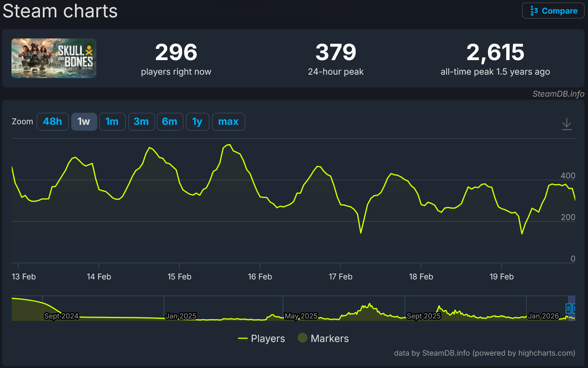Download chart data using the download arrow icon
588x368 pixels.
pos(567,124)
